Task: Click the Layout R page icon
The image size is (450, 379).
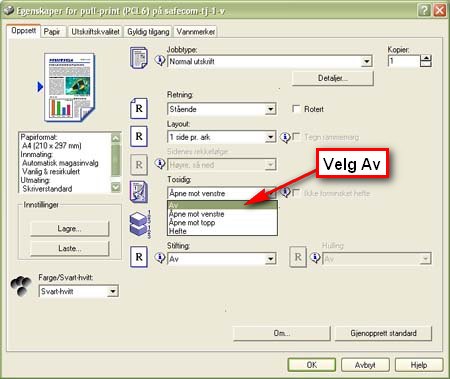Action: click(139, 136)
